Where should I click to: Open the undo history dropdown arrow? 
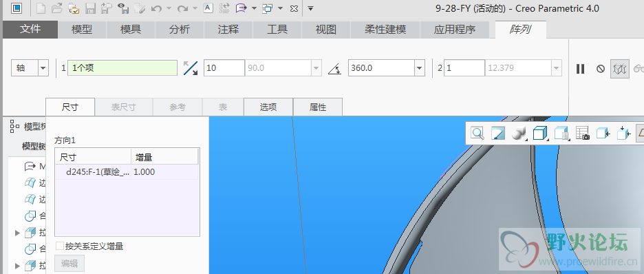pyautogui.click(x=169, y=8)
